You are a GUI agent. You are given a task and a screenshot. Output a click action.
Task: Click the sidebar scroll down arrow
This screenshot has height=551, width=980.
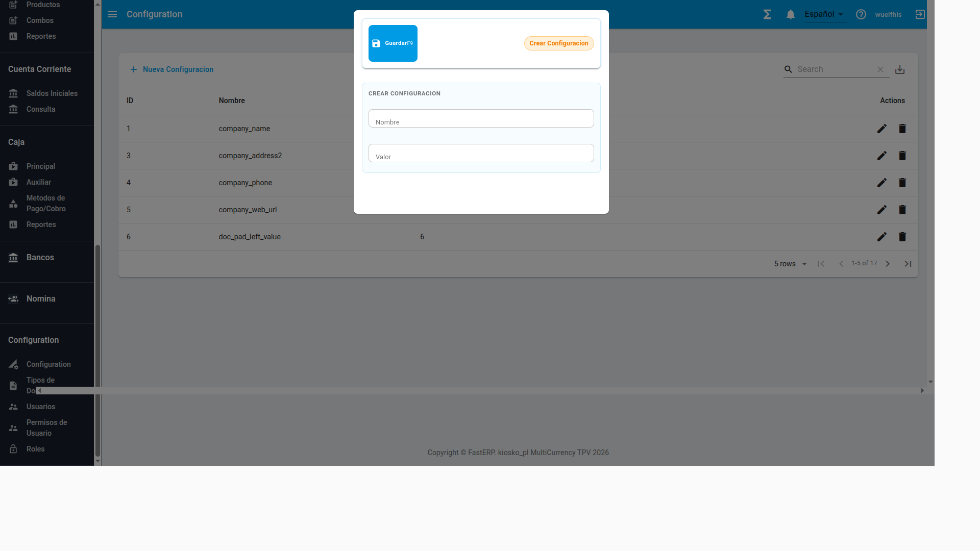click(x=97, y=461)
